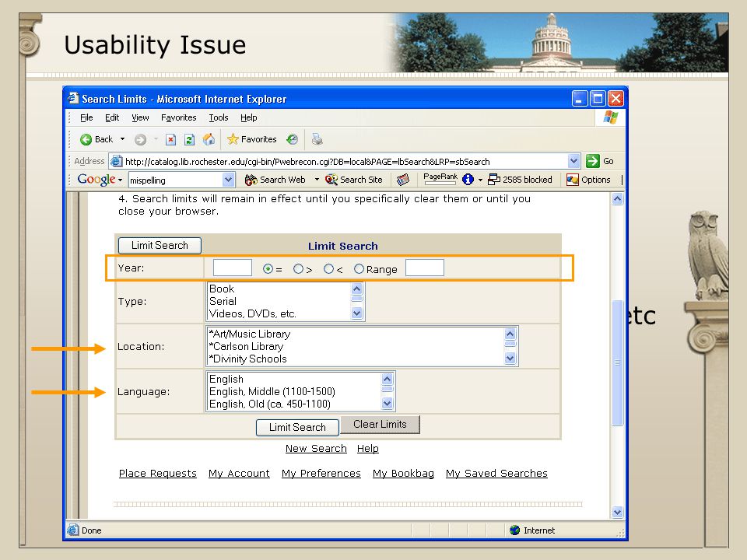Open the View menu
747x560 pixels.
140,117
